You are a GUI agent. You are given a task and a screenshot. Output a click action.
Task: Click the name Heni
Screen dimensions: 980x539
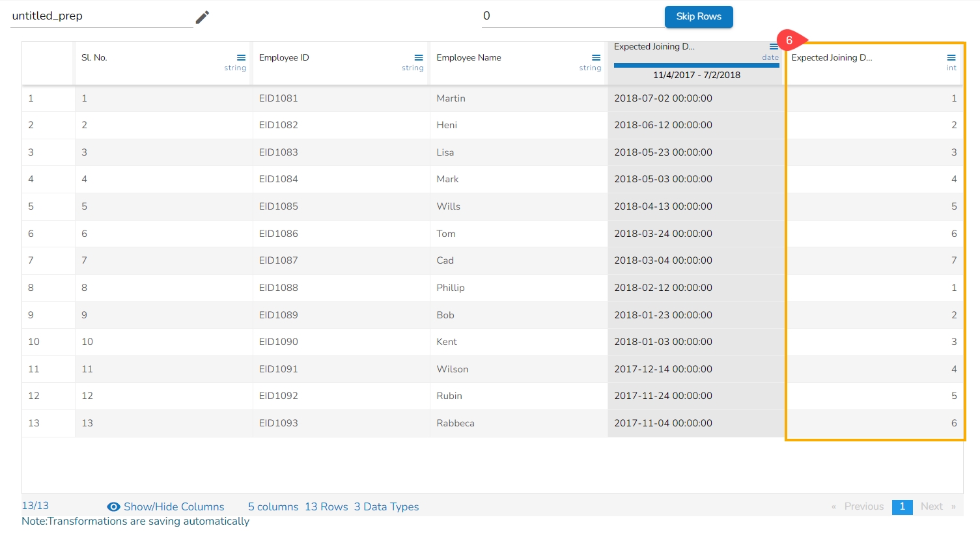tap(447, 125)
